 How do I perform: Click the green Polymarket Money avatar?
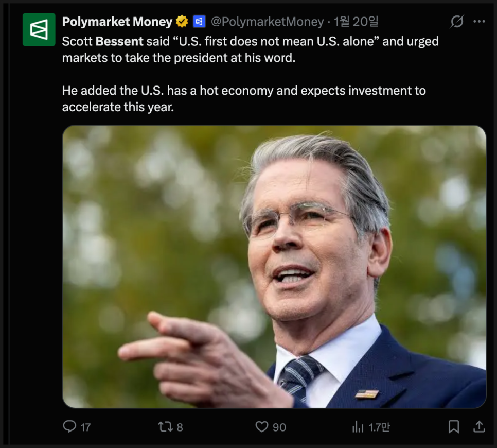click(x=39, y=30)
